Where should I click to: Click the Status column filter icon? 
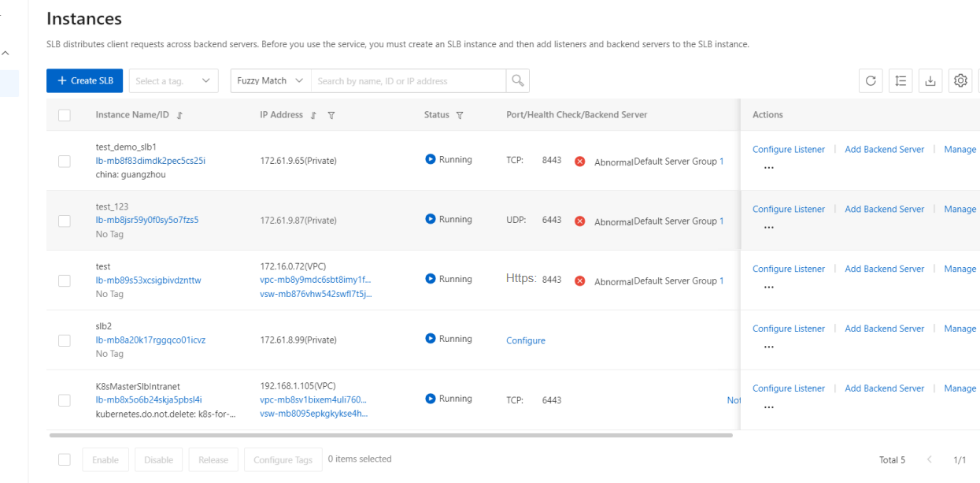tap(459, 115)
